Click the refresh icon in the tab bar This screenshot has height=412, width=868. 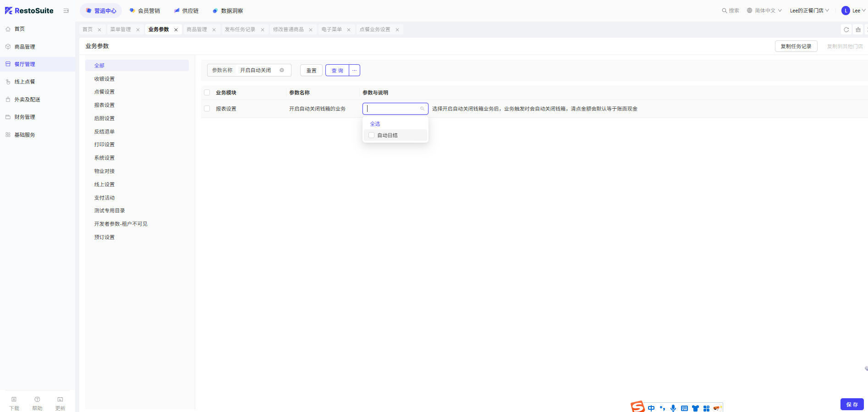pos(846,30)
